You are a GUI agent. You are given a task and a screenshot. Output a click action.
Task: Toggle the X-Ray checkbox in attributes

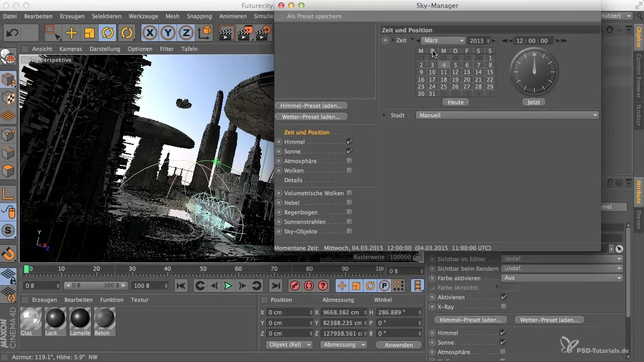504,306
